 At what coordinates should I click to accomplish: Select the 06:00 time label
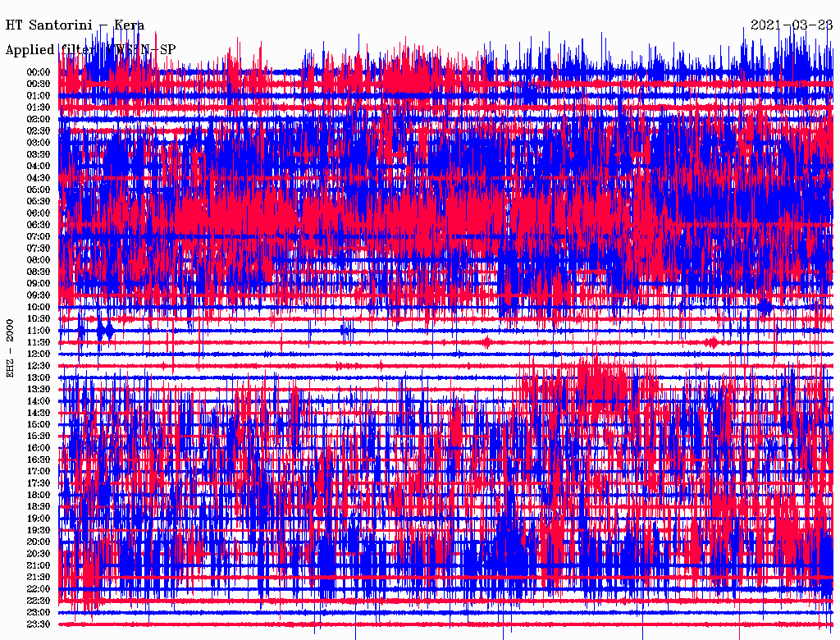(39, 213)
